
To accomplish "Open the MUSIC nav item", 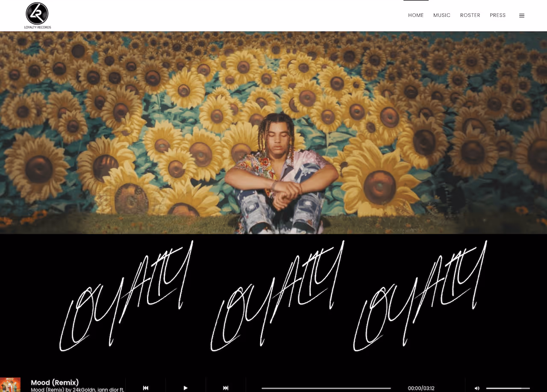I will [442, 15].
